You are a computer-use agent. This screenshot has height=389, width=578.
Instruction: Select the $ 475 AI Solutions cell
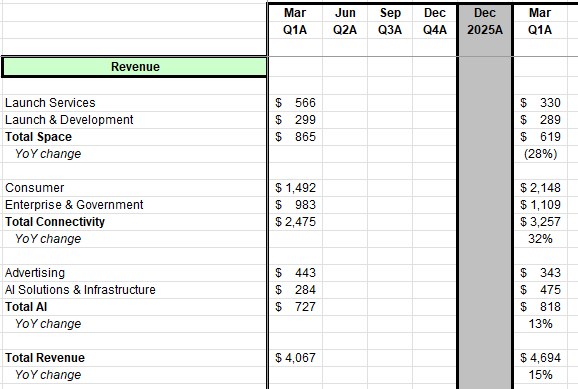pos(540,289)
